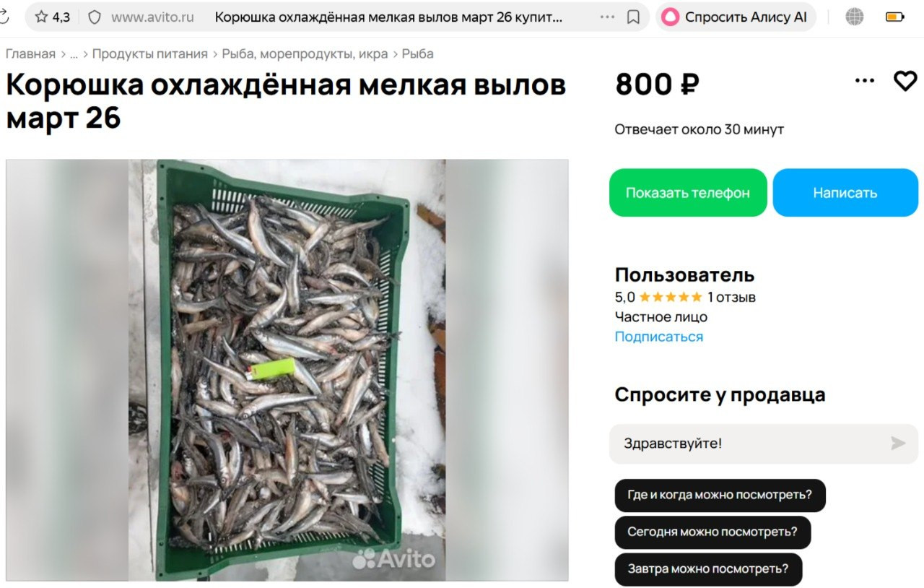Go to Главная breadcrumb link

[30, 54]
